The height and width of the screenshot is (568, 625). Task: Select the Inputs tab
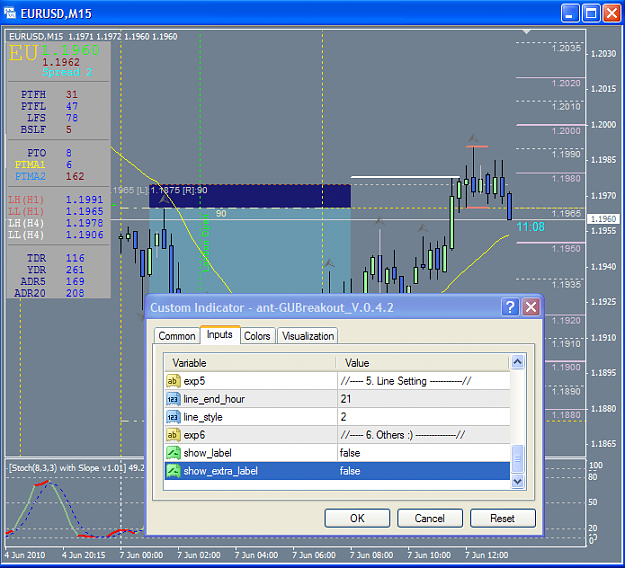pyautogui.click(x=220, y=334)
